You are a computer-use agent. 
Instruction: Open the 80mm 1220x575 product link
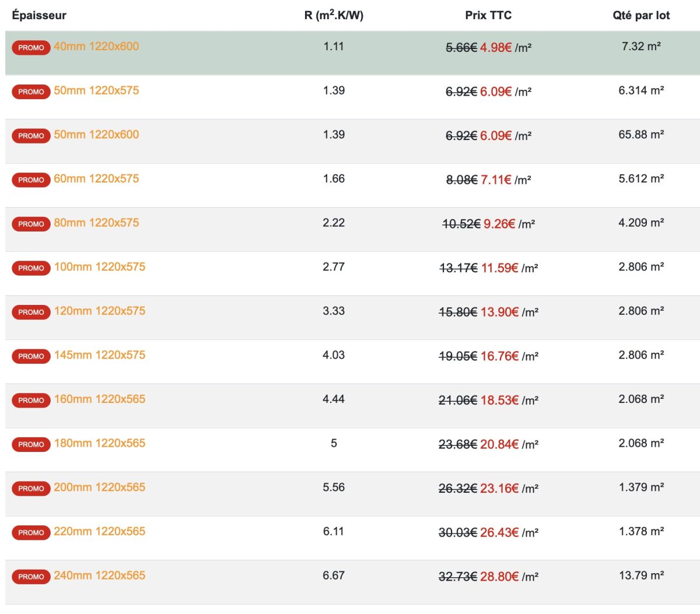pos(96,223)
